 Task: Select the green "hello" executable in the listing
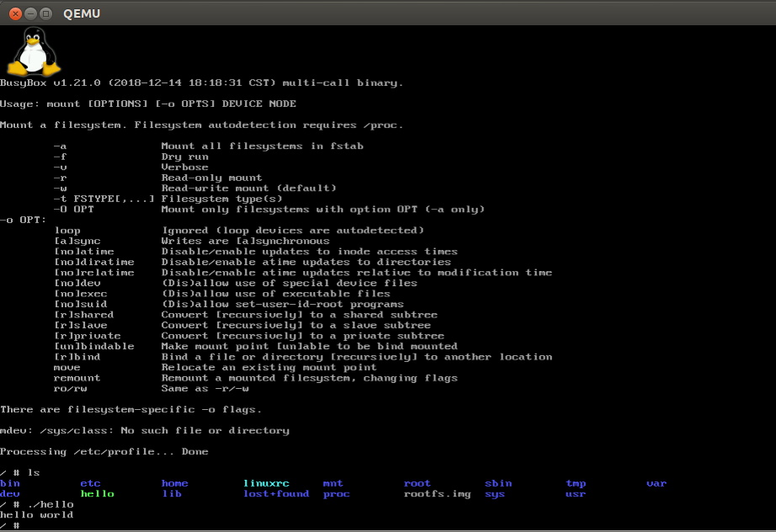[x=95, y=493]
